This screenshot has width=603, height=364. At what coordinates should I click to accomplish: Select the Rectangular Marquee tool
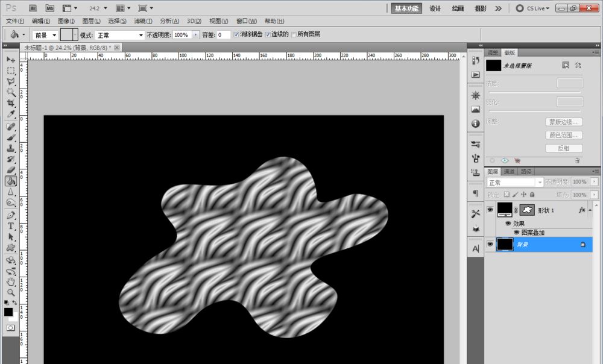pos(11,71)
